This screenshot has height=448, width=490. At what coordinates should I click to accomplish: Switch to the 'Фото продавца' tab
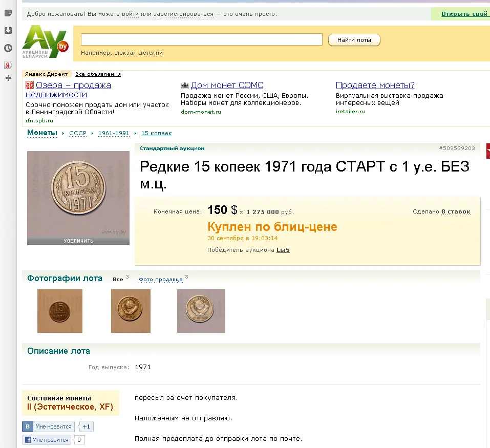coord(161,280)
